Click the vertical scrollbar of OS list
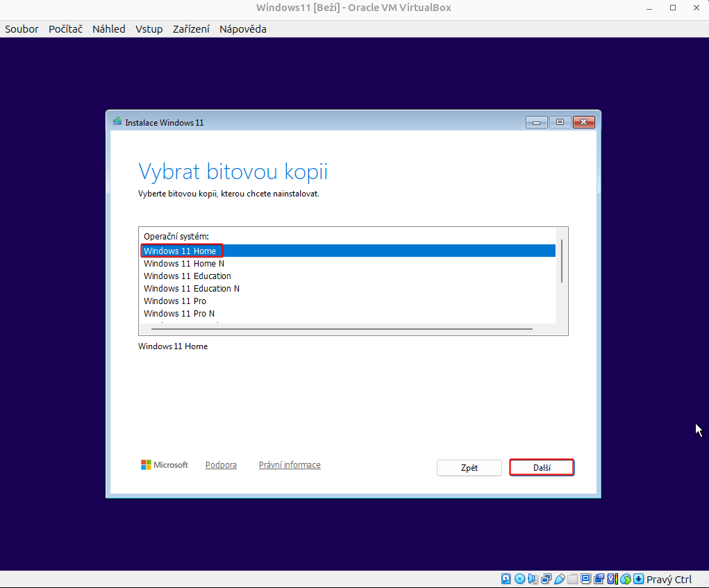The image size is (709, 588). [561, 261]
